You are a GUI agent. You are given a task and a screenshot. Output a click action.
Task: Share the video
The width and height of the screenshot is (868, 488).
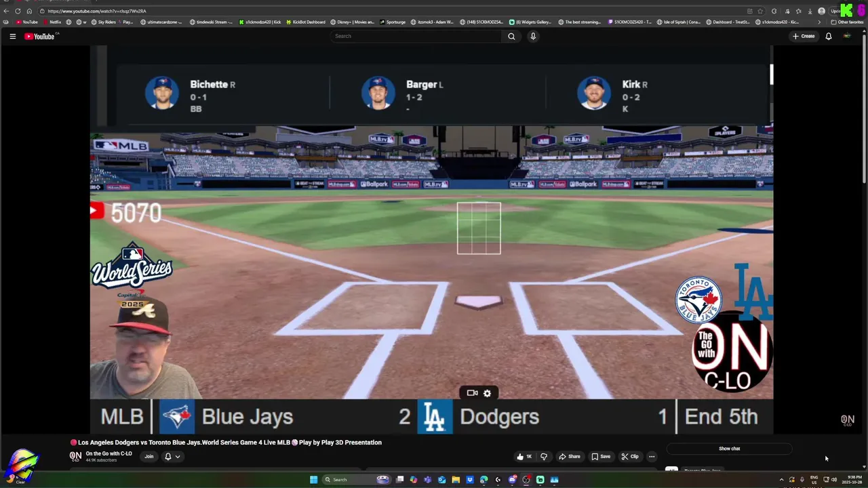(570, 456)
